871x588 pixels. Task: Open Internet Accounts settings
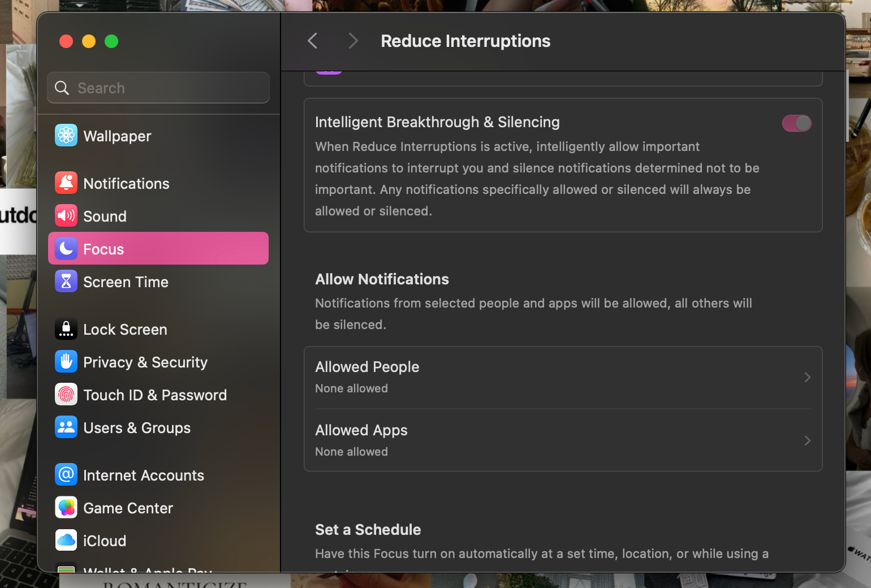[158, 475]
